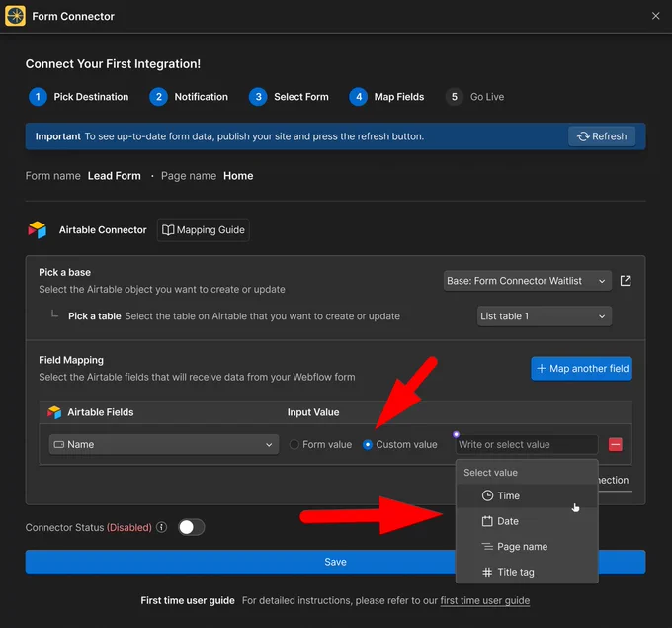Screen dimensions: 672x628
Task: Remove the Name field mapping row
Action: [x=615, y=444]
